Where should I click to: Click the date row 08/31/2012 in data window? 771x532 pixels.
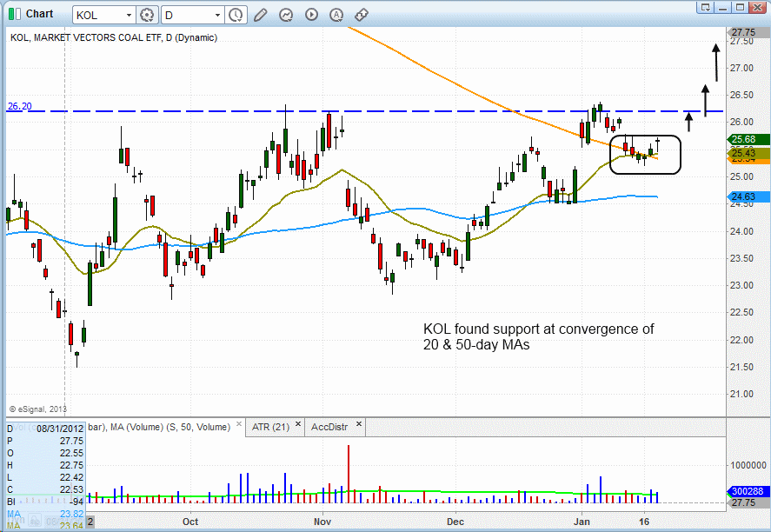(x=46, y=429)
